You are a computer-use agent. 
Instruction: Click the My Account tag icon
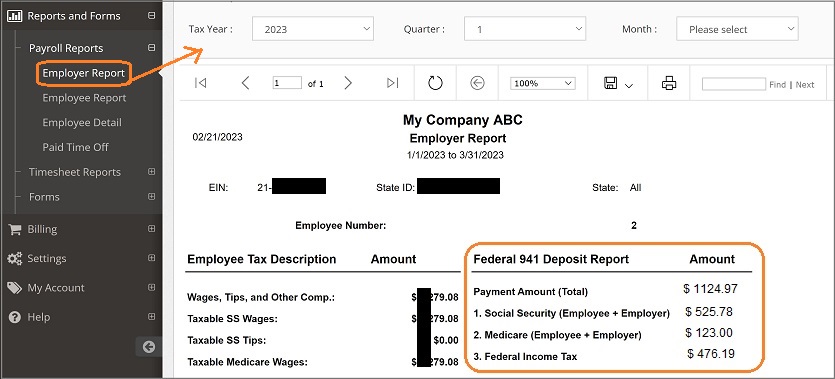click(x=14, y=288)
